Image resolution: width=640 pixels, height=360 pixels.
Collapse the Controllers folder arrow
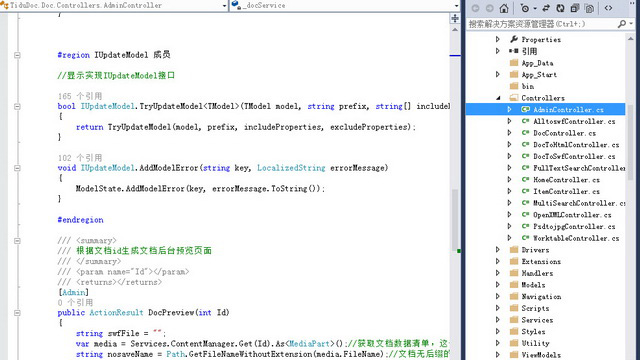coord(498,98)
